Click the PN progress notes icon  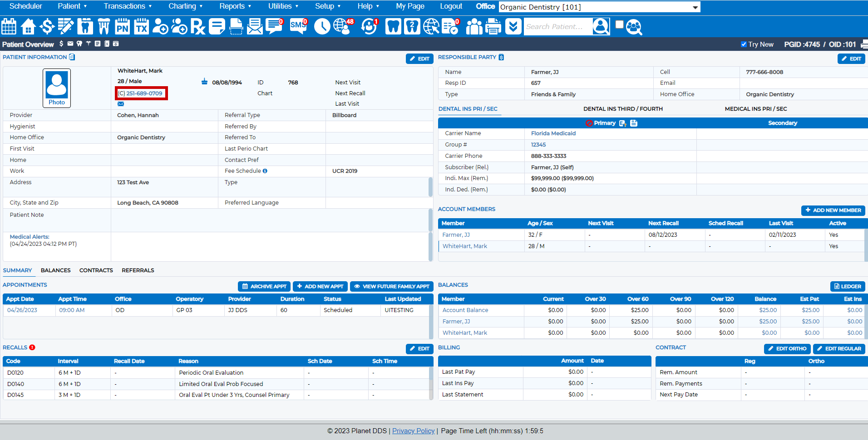(122, 27)
